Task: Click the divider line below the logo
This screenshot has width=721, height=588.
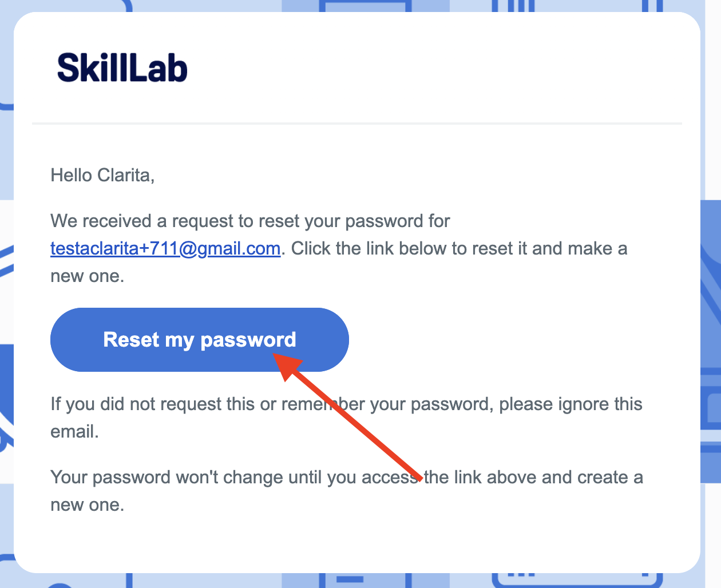Action: click(x=357, y=123)
